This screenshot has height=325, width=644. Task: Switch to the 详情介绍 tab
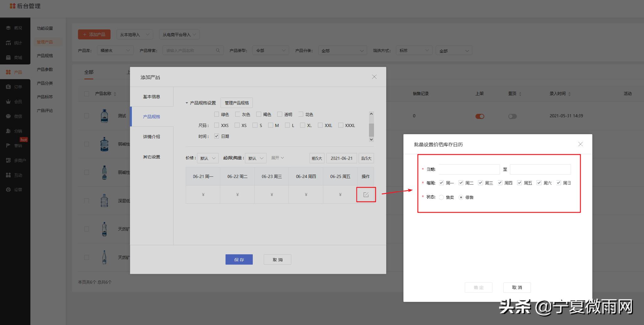coord(152,137)
